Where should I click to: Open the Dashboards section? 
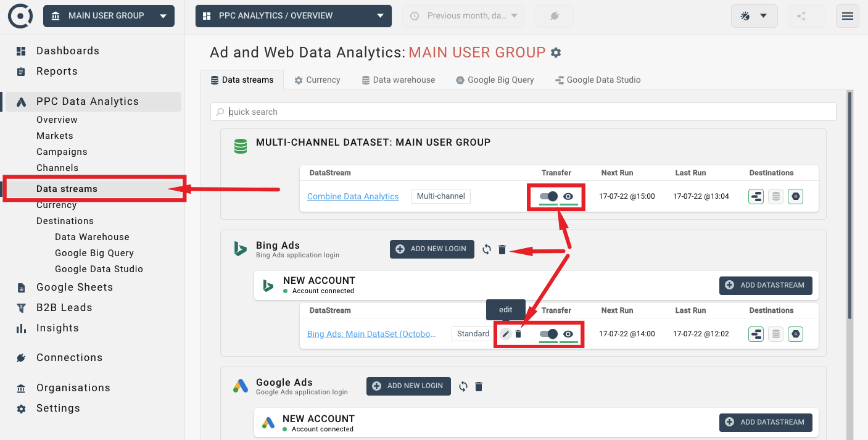(68, 51)
